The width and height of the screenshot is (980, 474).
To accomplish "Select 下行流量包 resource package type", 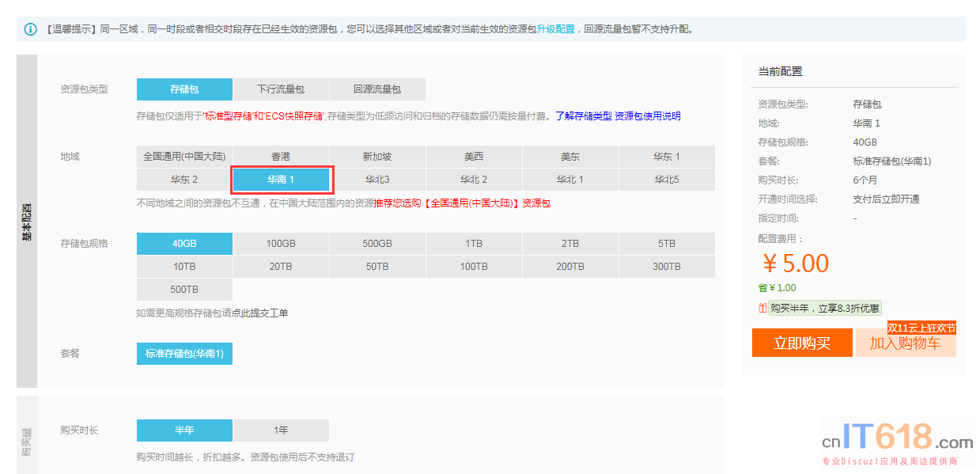I will [281, 89].
